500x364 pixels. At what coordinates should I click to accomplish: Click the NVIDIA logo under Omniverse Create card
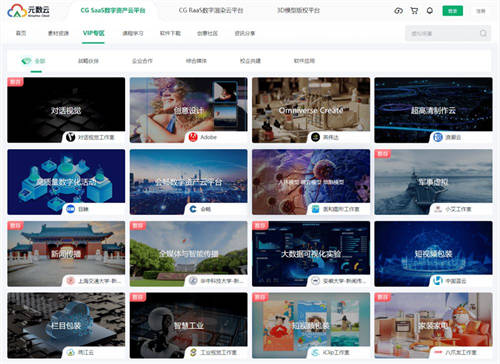click(x=315, y=137)
